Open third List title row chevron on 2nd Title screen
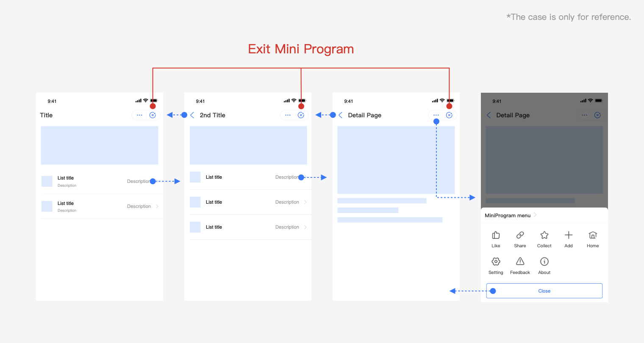Viewport: 644px width, 343px height. point(305,227)
